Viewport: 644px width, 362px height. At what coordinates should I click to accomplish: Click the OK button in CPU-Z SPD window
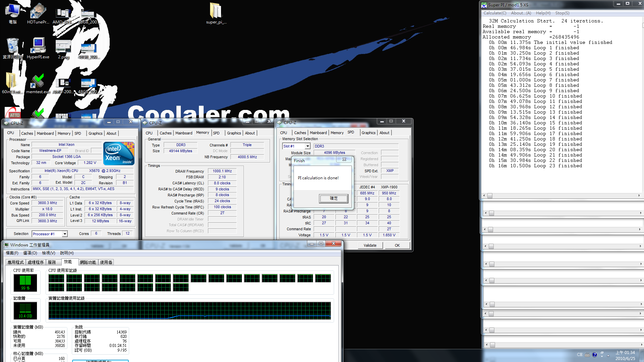(397, 245)
